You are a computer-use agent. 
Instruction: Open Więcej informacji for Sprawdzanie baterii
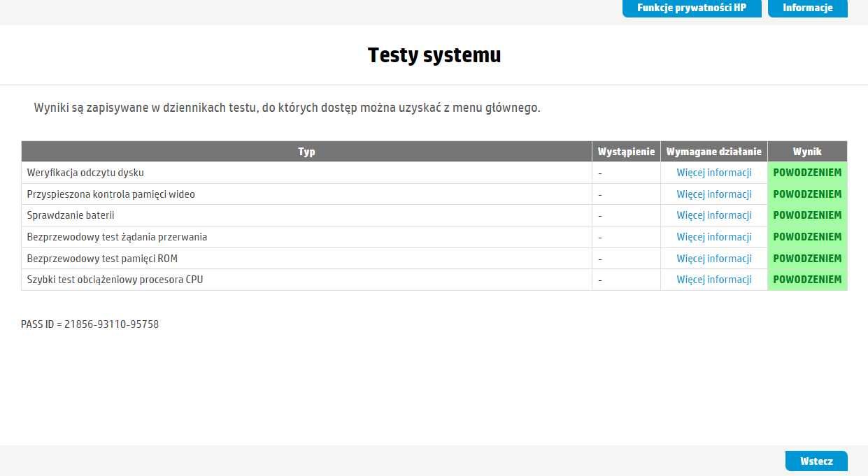[714, 215]
